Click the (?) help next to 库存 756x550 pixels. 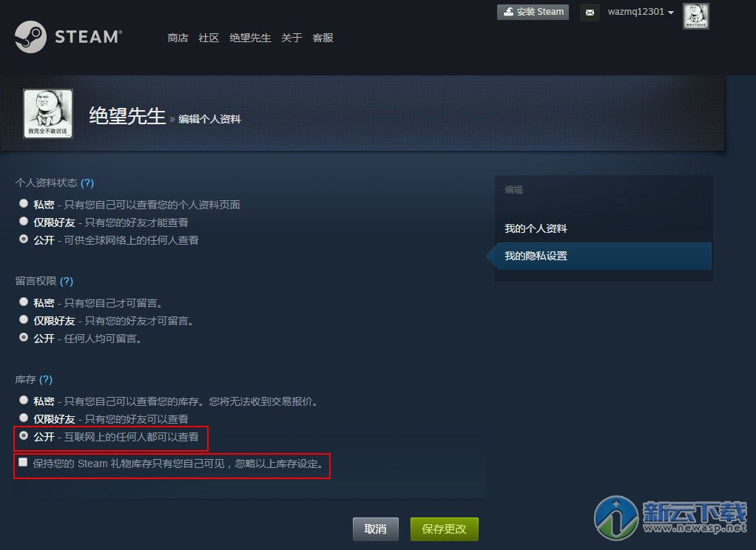(x=46, y=379)
